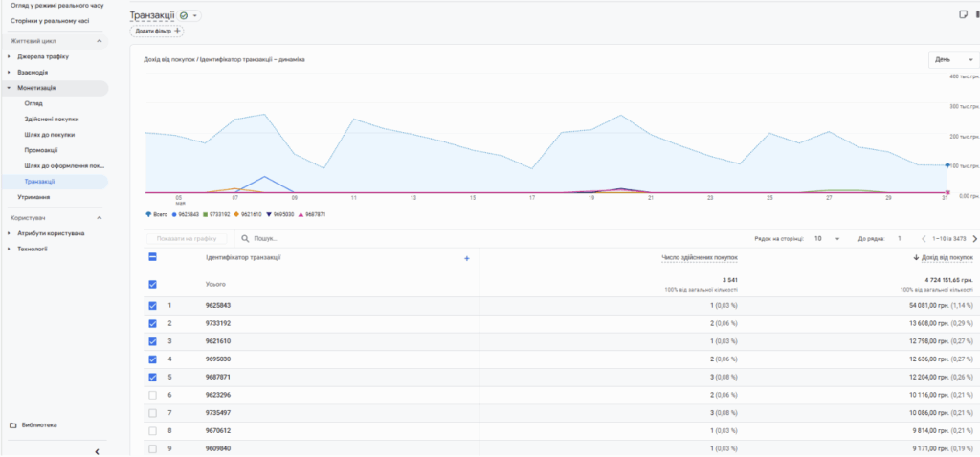980x457 pixels.
Task: Toggle the select-all checkbox in table header
Action: 152,257
